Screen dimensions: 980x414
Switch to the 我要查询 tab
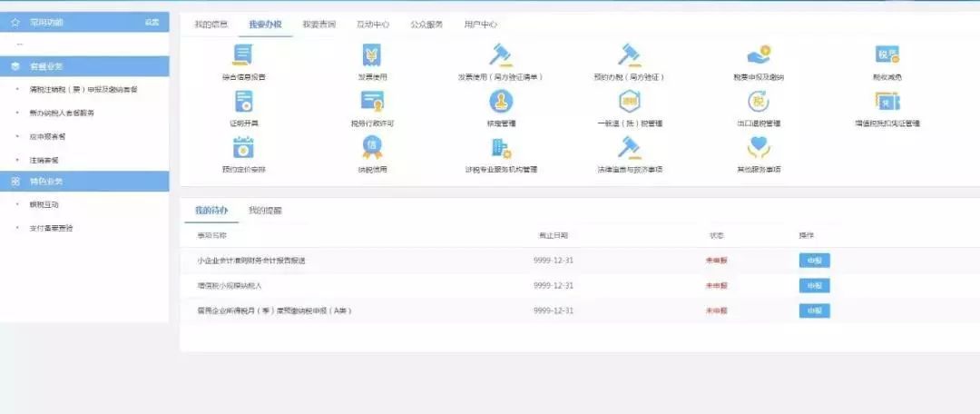[x=319, y=25]
